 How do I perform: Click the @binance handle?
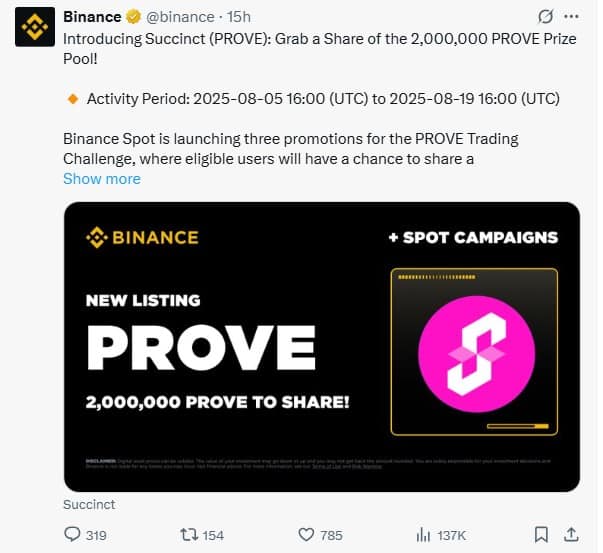(x=181, y=17)
